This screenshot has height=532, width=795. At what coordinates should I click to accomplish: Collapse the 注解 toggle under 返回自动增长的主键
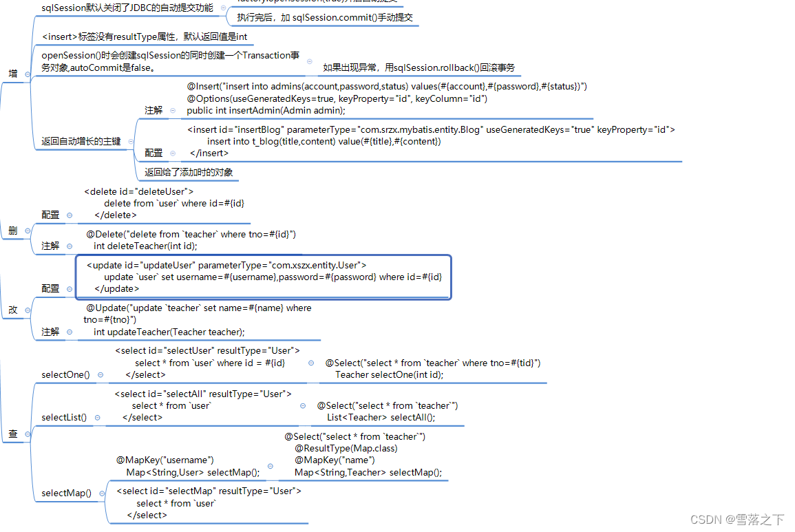coord(173,111)
